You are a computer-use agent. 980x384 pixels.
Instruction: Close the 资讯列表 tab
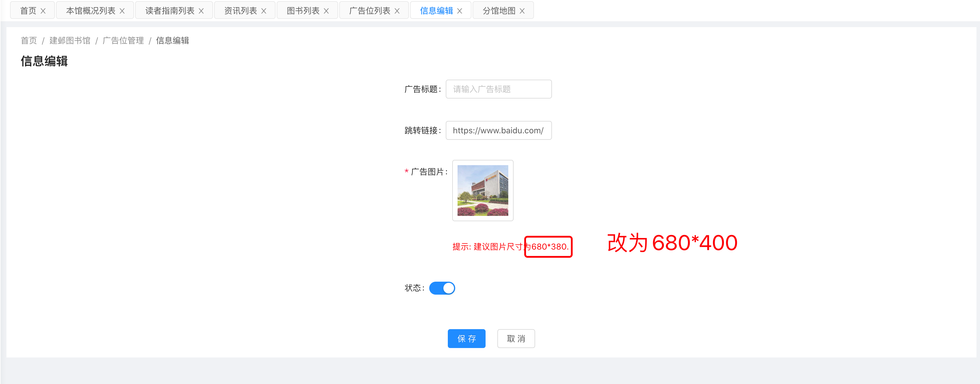pos(264,11)
